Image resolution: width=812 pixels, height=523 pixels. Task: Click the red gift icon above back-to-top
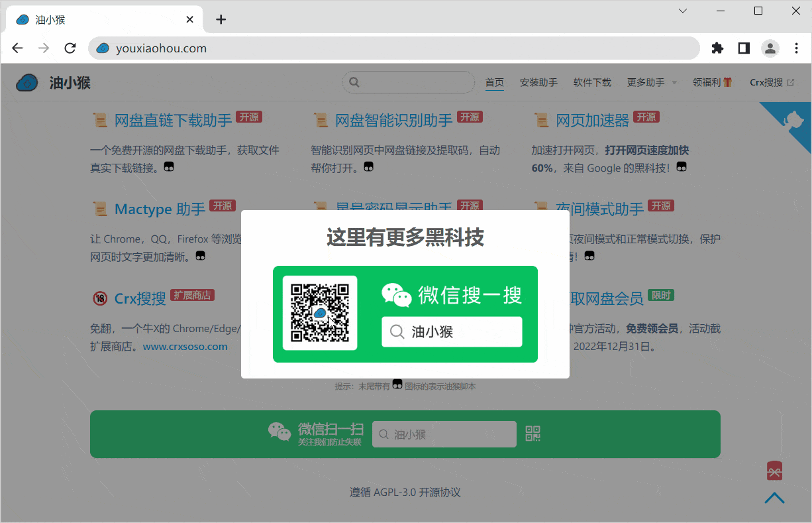click(x=775, y=471)
